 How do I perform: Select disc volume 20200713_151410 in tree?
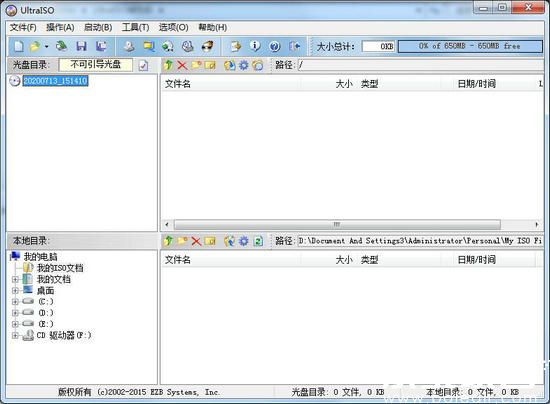[55, 81]
